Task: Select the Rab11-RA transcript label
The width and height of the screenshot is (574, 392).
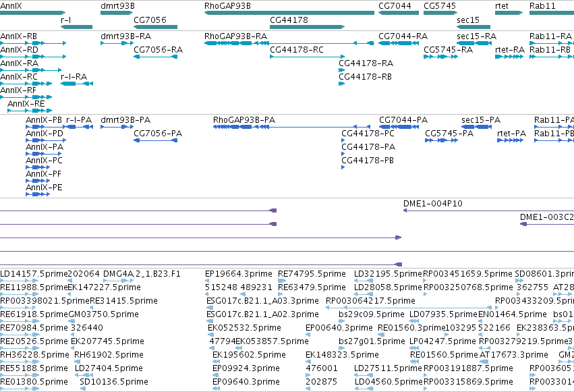Action: click(x=550, y=36)
